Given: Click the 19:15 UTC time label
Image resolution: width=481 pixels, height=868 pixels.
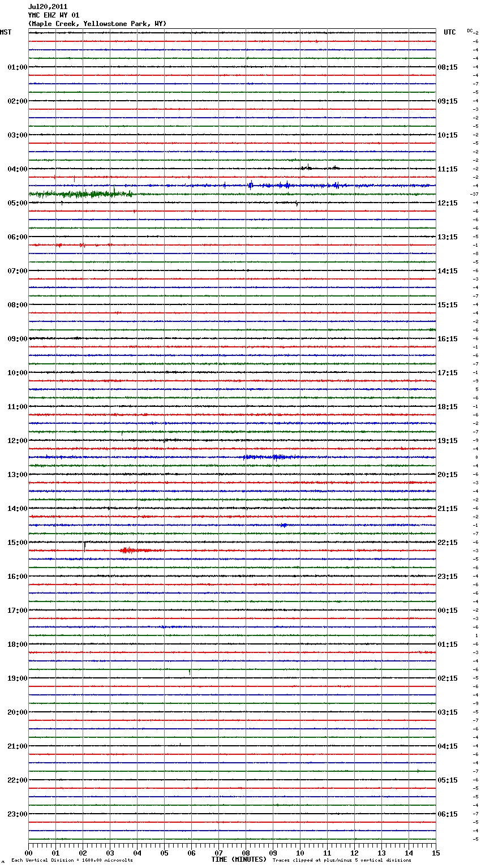Looking at the screenshot, I should [x=448, y=441].
